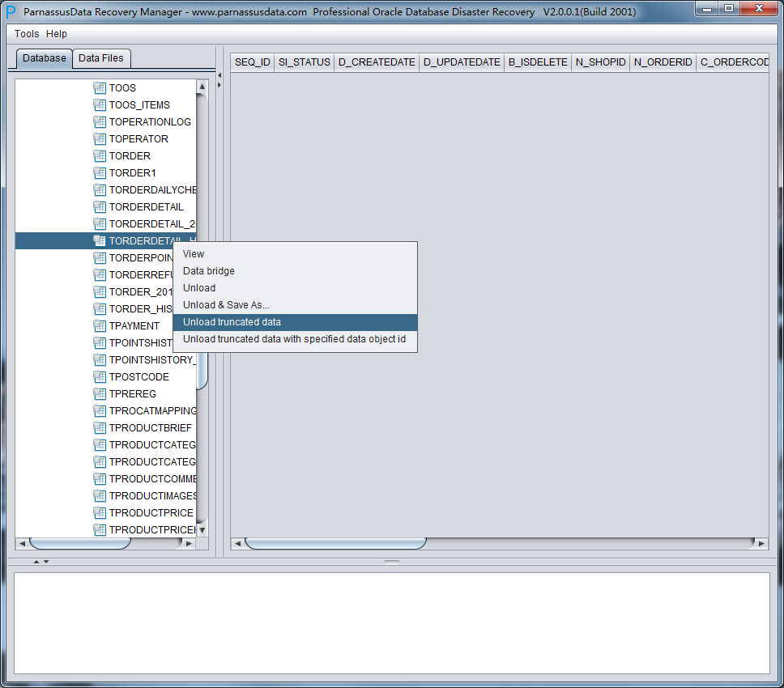784x688 pixels.
Task: Click the TOOS_ITEMS table icon
Action: coord(100,104)
